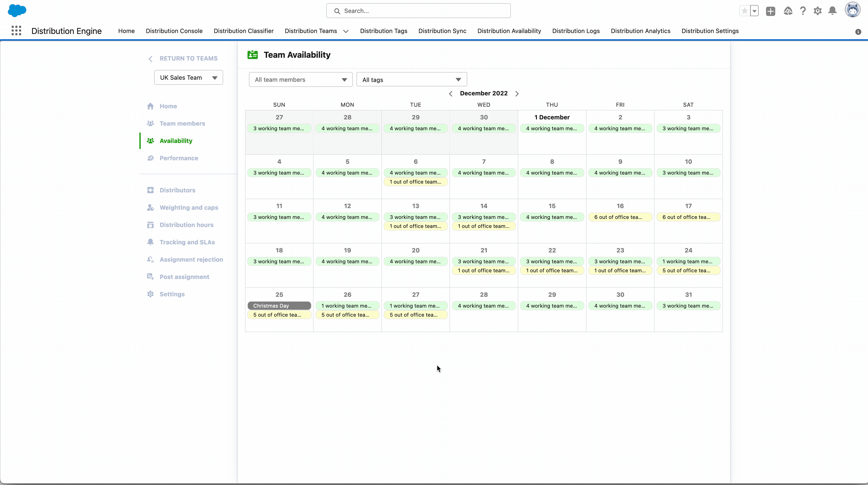This screenshot has height=485, width=868.
Task: Click the Tracking and SLAs bell icon
Action: click(150, 242)
